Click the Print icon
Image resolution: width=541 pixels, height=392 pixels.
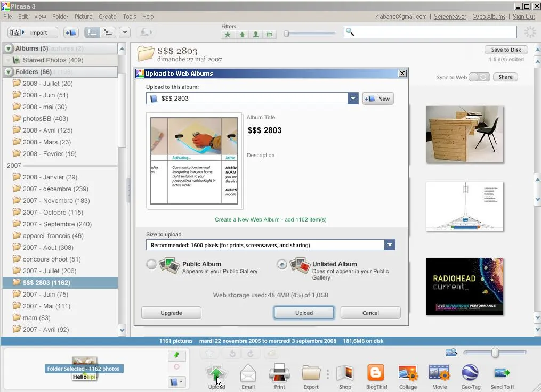(279, 376)
